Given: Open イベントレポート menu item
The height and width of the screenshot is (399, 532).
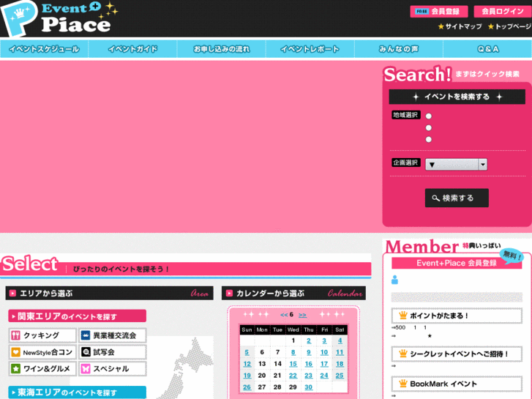Looking at the screenshot, I should coord(310,49).
